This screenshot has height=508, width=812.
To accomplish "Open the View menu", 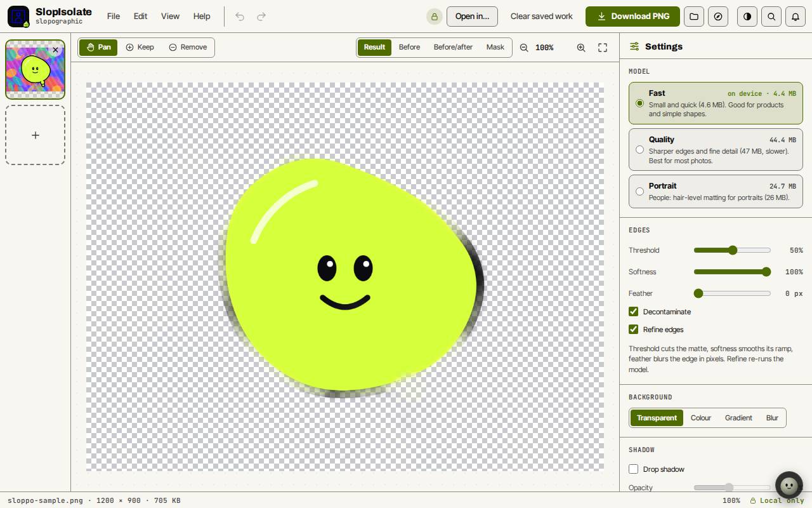I will [x=170, y=17].
